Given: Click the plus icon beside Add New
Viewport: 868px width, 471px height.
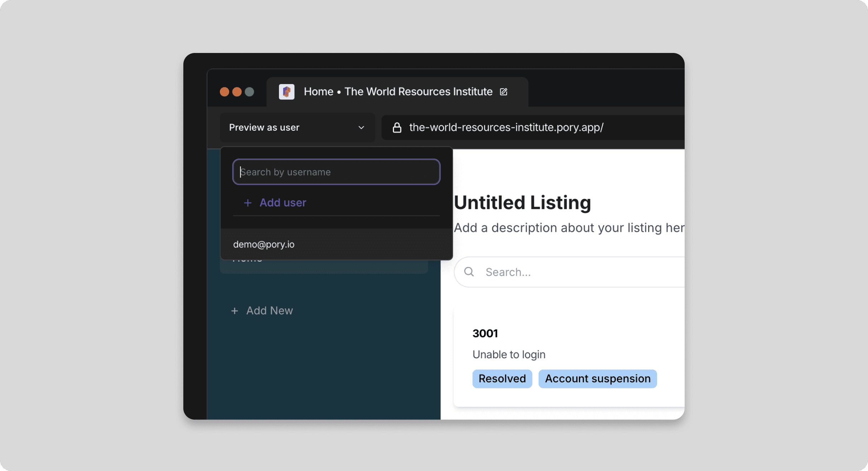Looking at the screenshot, I should coord(235,311).
